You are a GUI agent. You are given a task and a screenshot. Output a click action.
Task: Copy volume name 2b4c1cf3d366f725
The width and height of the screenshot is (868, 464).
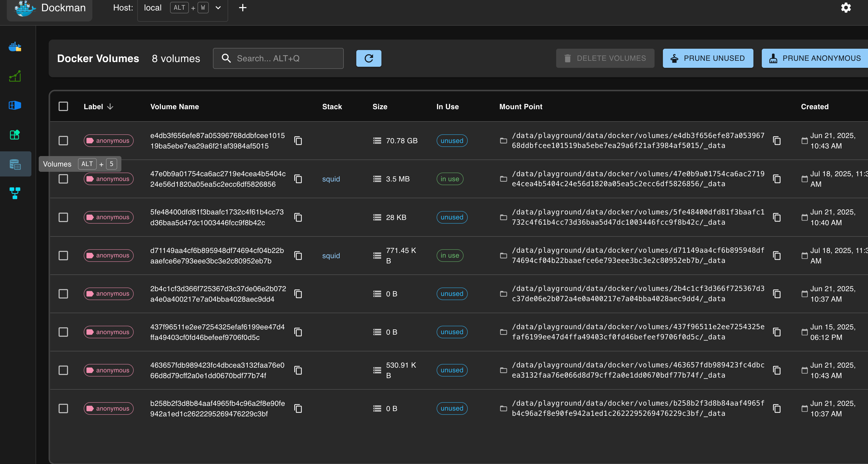298,294
